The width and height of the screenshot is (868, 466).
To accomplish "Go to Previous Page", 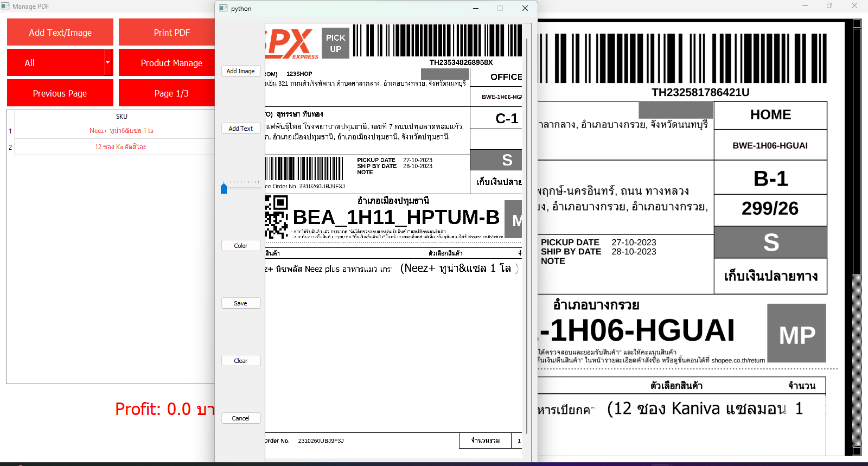I will (x=60, y=93).
